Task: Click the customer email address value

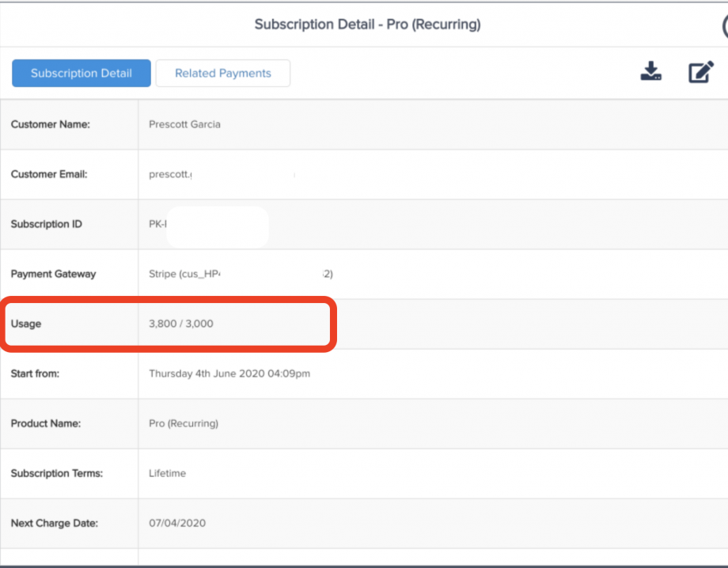Action: pyautogui.click(x=170, y=174)
